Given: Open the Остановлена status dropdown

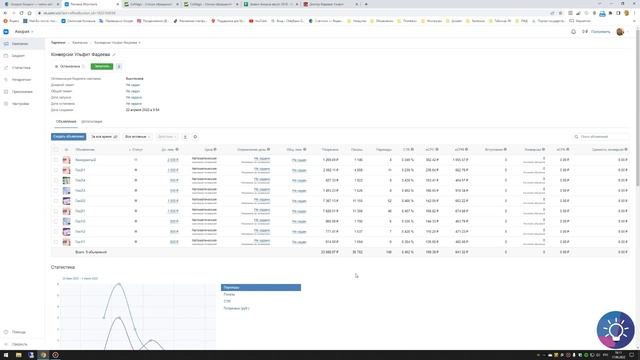Looking at the screenshot, I should click(x=69, y=66).
